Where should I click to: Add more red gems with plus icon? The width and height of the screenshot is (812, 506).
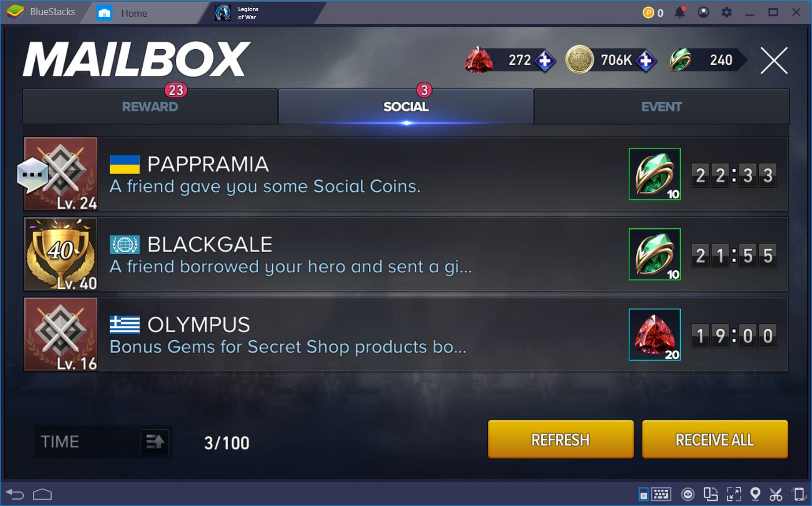pyautogui.click(x=545, y=60)
